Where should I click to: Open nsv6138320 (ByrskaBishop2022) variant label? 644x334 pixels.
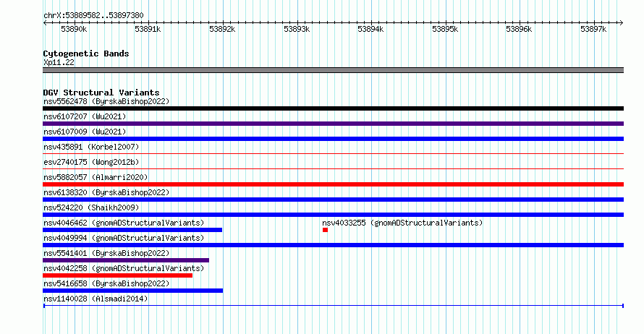(106, 192)
